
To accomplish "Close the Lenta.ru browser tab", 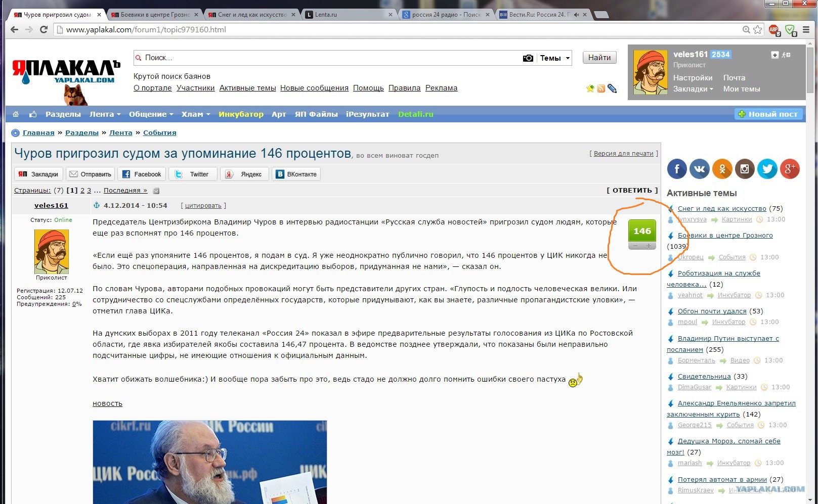I will point(391,15).
